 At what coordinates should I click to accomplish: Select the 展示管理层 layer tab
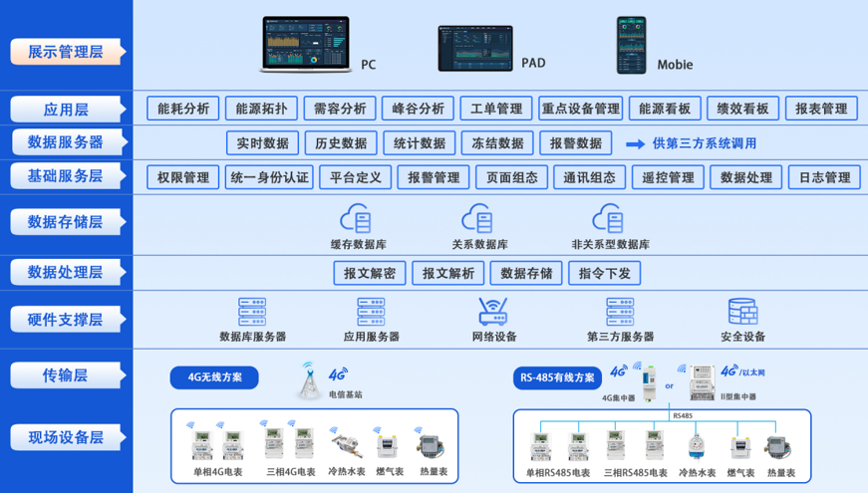tap(66, 52)
